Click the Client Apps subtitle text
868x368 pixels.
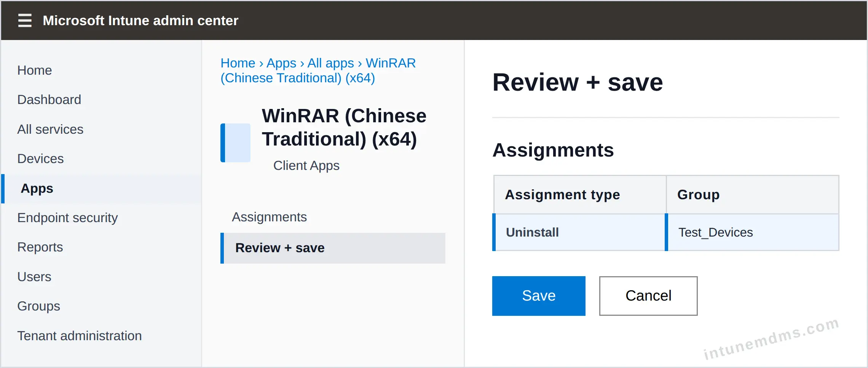(306, 166)
